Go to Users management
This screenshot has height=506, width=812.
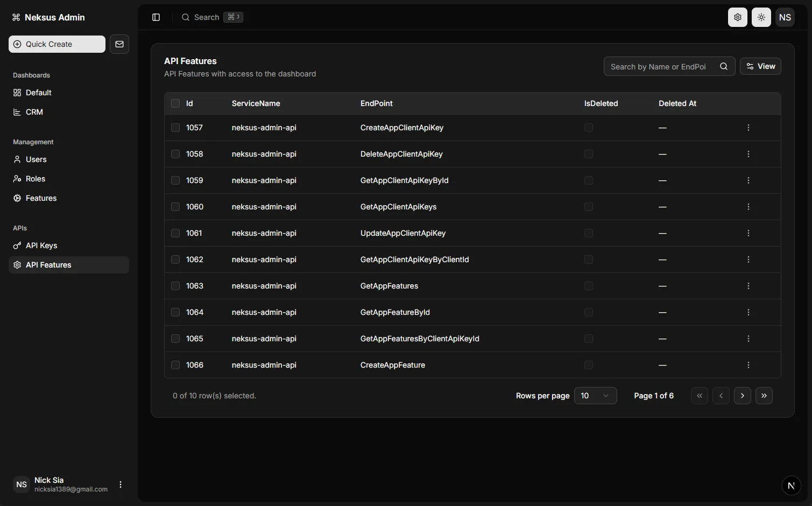(69, 159)
